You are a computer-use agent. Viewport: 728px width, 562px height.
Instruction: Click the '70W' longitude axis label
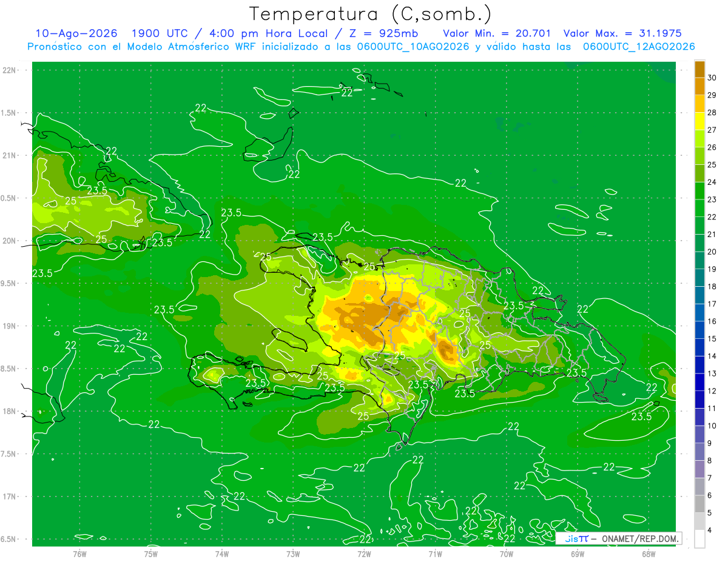click(x=507, y=554)
